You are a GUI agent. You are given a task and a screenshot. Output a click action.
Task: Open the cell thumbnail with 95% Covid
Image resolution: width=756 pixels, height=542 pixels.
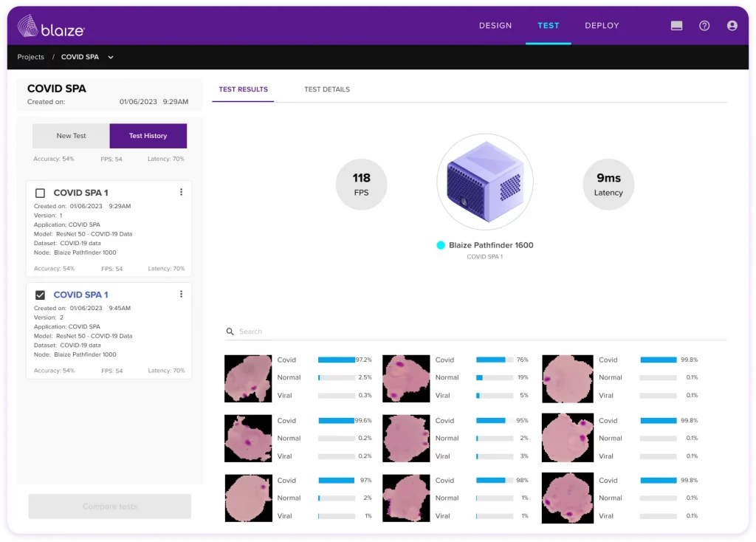406,439
